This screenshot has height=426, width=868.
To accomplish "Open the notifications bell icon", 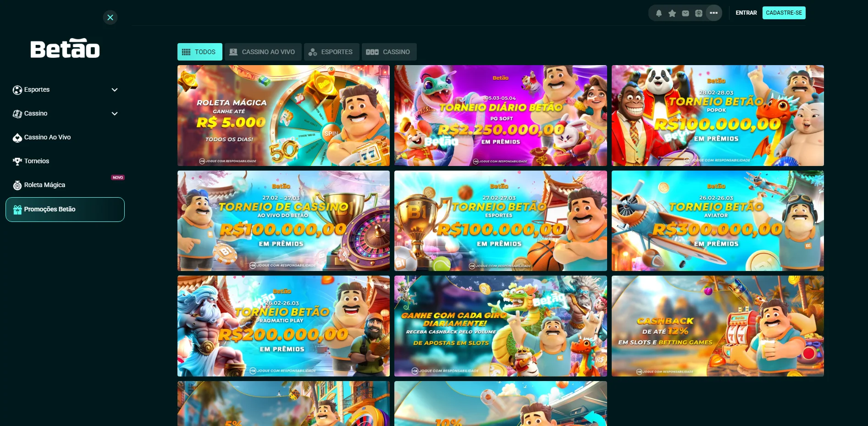I will coord(659,13).
